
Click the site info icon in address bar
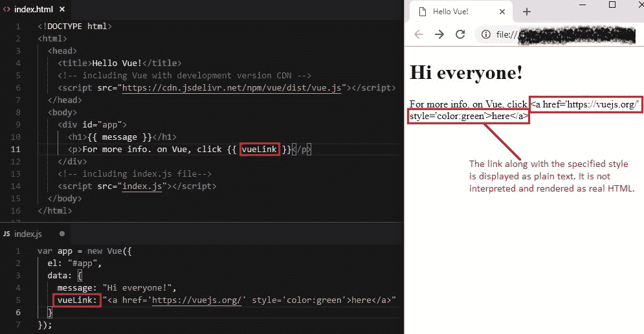pos(486,34)
